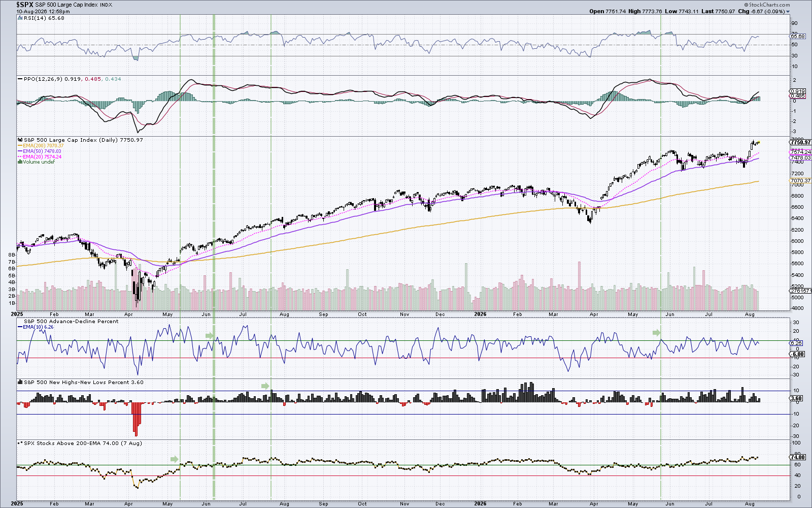Click the 7070.37 EMA(200) price tag
The image size is (812, 508).
click(x=801, y=181)
